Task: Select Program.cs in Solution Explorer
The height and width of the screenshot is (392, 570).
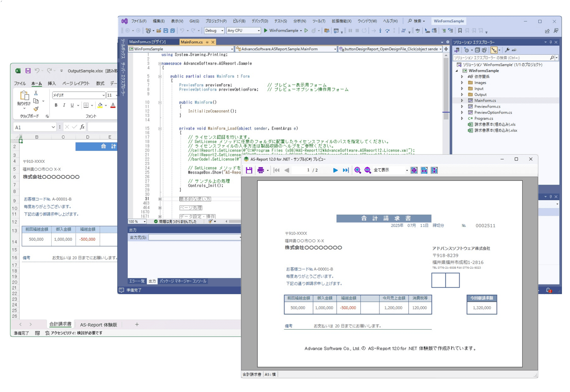Action: 484,119
